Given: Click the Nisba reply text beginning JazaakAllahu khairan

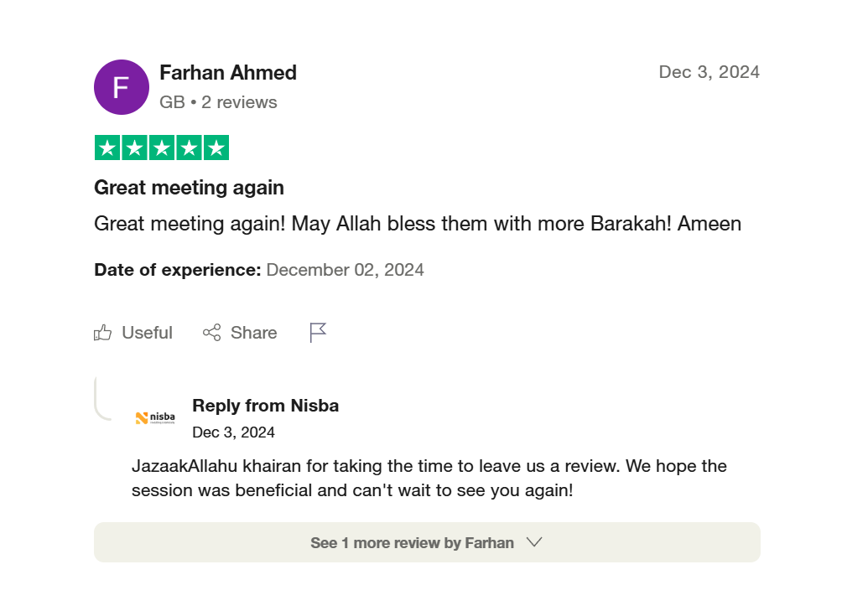Looking at the screenshot, I should point(429,478).
